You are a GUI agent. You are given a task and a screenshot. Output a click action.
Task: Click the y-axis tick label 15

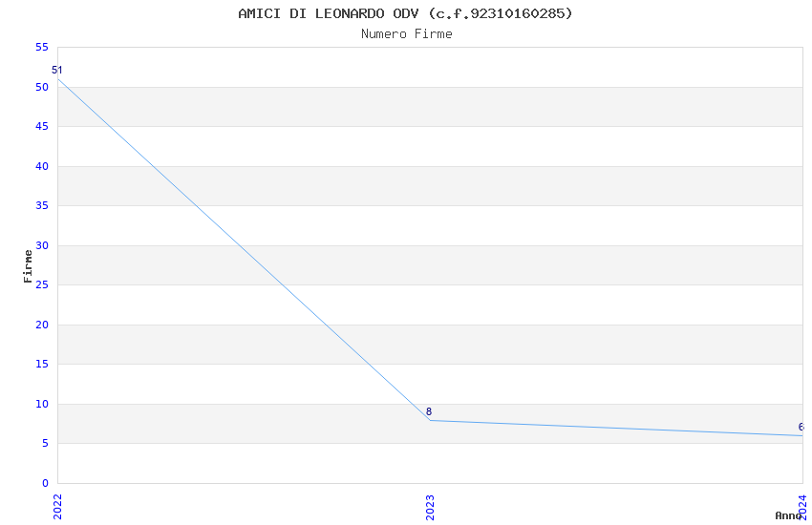click(x=42, y=364)
